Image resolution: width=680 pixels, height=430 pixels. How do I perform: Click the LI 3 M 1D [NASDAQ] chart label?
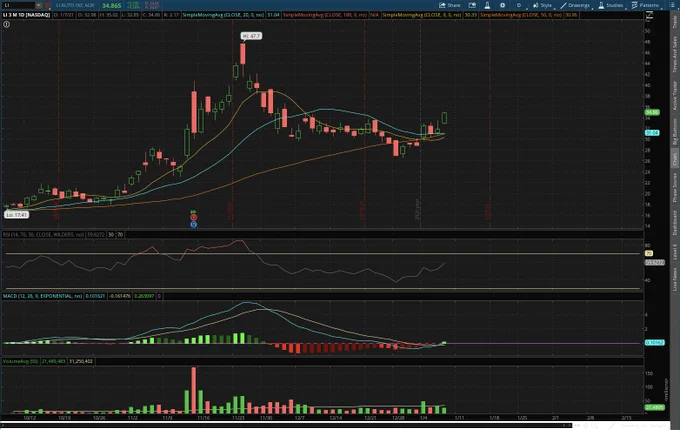coord(26,15)
